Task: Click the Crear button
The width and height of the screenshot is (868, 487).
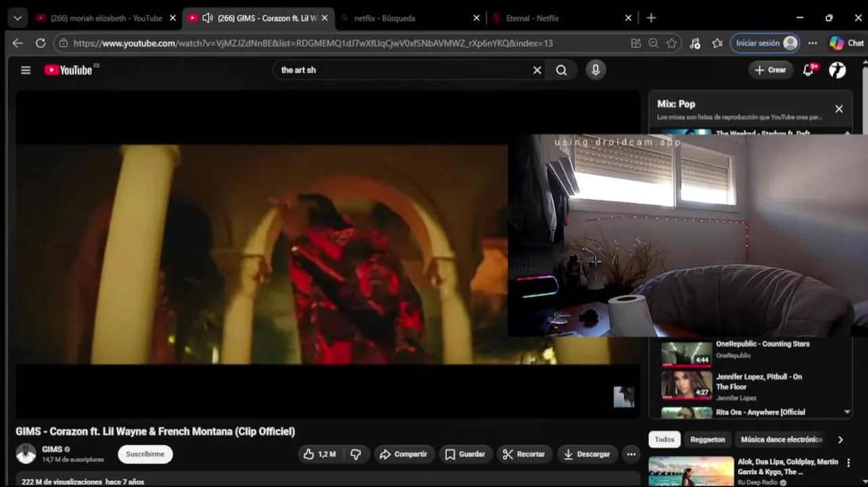Action: click(x=771, y=70)
